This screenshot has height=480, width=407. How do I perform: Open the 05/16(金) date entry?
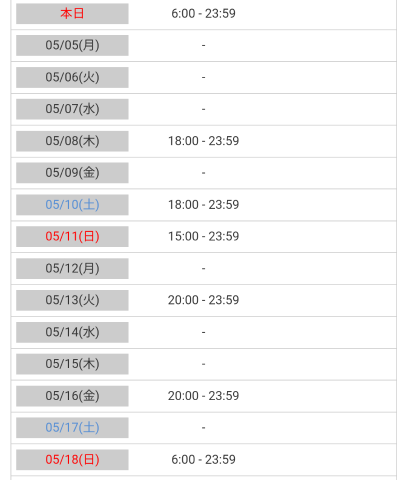[x=72, y=396]
